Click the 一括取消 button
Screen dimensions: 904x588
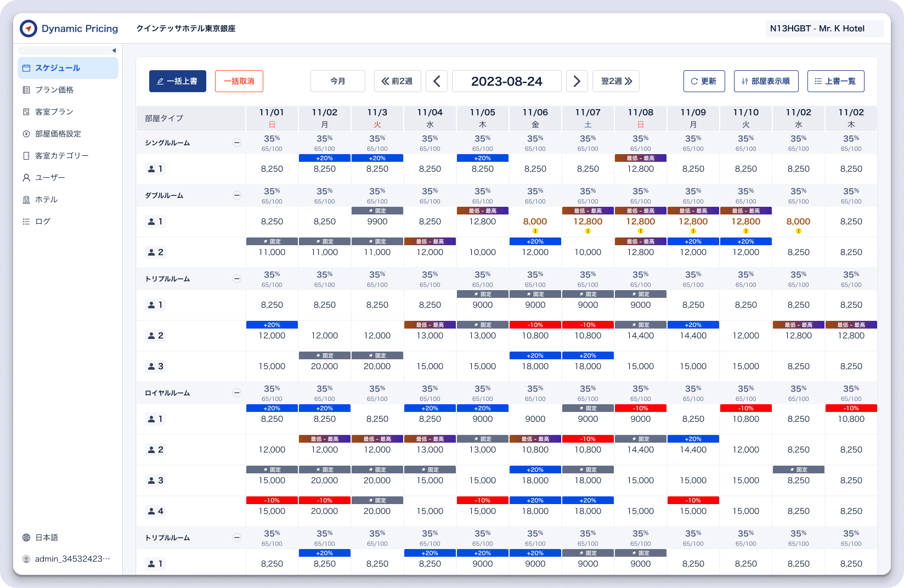pyautogui.click(x=239, y=81)
